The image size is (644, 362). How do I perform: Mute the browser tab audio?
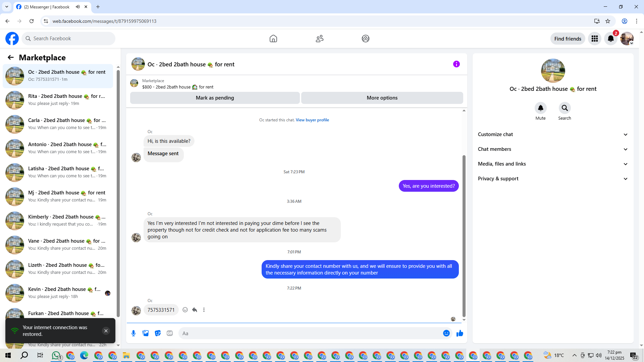coord(78,7)
